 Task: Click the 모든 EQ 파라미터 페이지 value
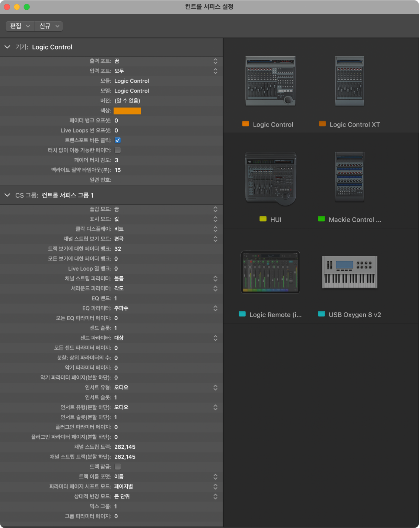coord(116,318)
